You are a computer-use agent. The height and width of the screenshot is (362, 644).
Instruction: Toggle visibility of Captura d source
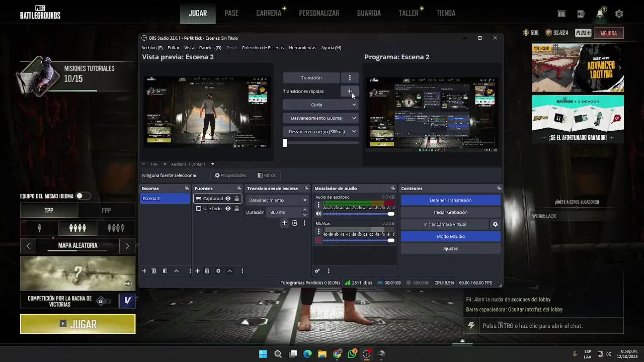pos(228,199)
